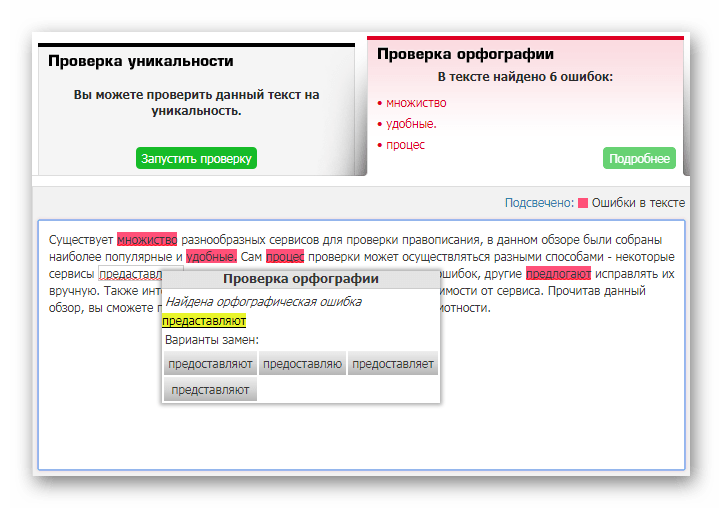The image size is (722, 508).
Task: Click highlighted word удобные. in the text
Action: [x=211, y=257]
